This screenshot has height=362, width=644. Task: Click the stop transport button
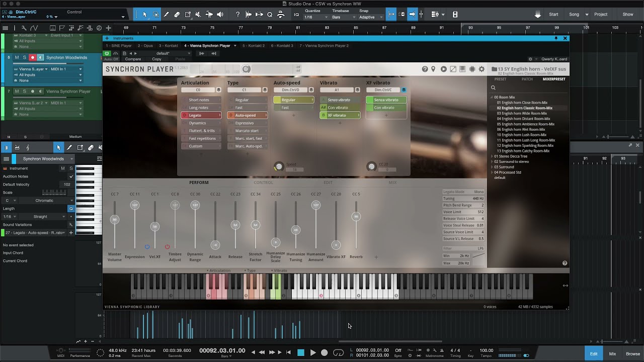tap(301, 353)
